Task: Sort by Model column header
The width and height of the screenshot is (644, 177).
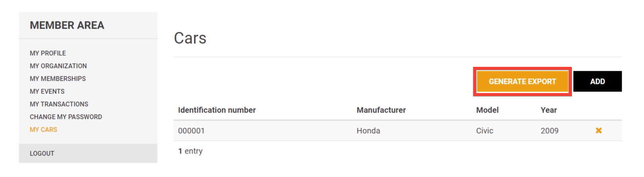Action: [x=487, y=110]
